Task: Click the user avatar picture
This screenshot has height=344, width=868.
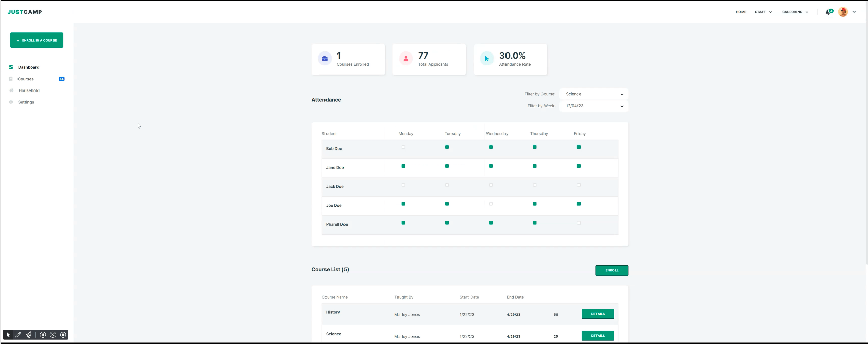Action: [843, 12]
